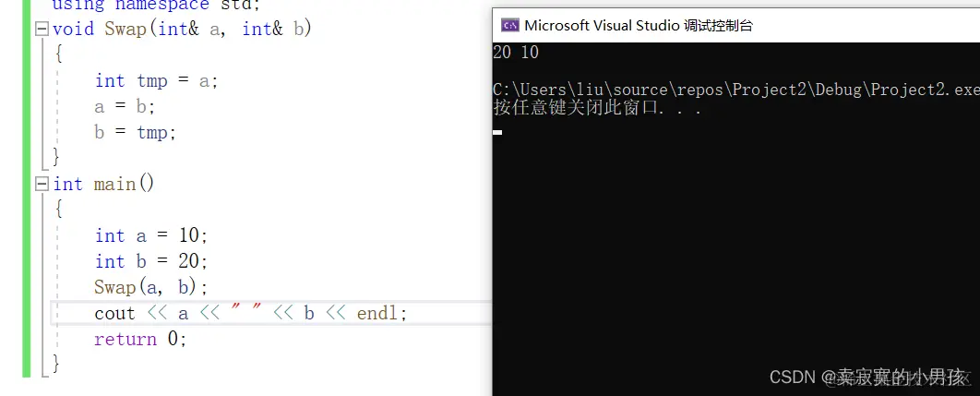Click the cout output statement line
Screen dimensions: 980x396
pos(251,313)
